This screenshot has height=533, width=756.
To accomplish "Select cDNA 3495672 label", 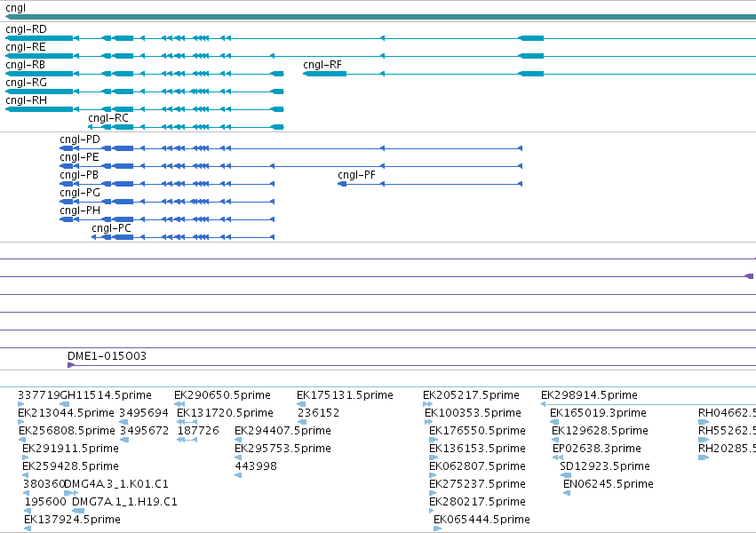I will 144,431.
